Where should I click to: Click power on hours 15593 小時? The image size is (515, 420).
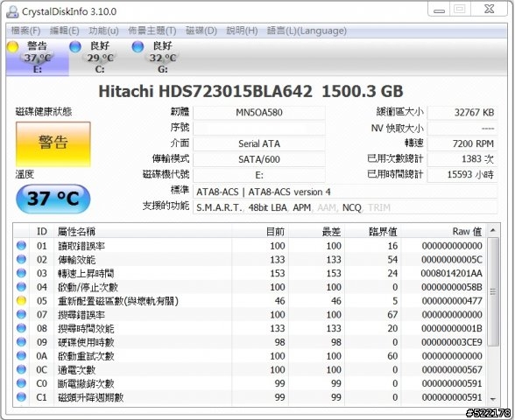[x=462, y=175]
